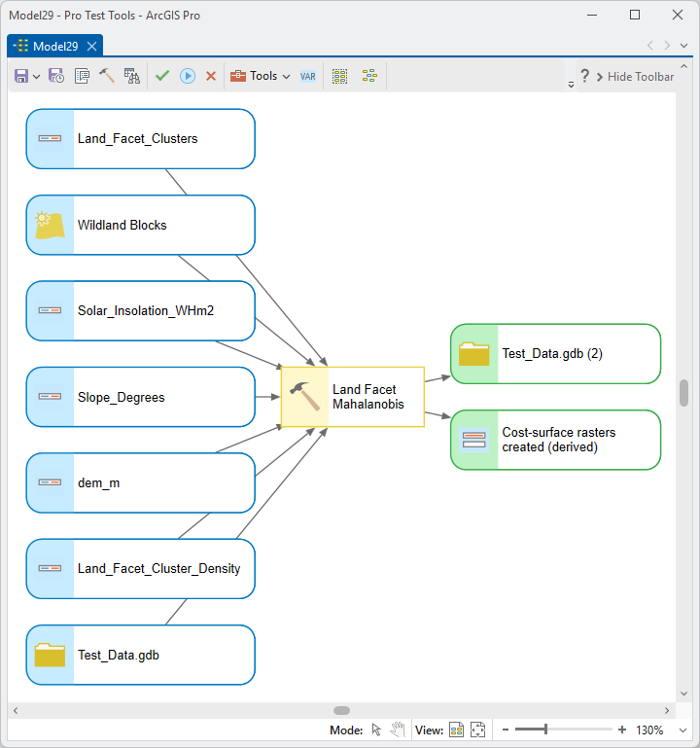Click the Wildland Blocks feature icon

click(x=50, y=225)
